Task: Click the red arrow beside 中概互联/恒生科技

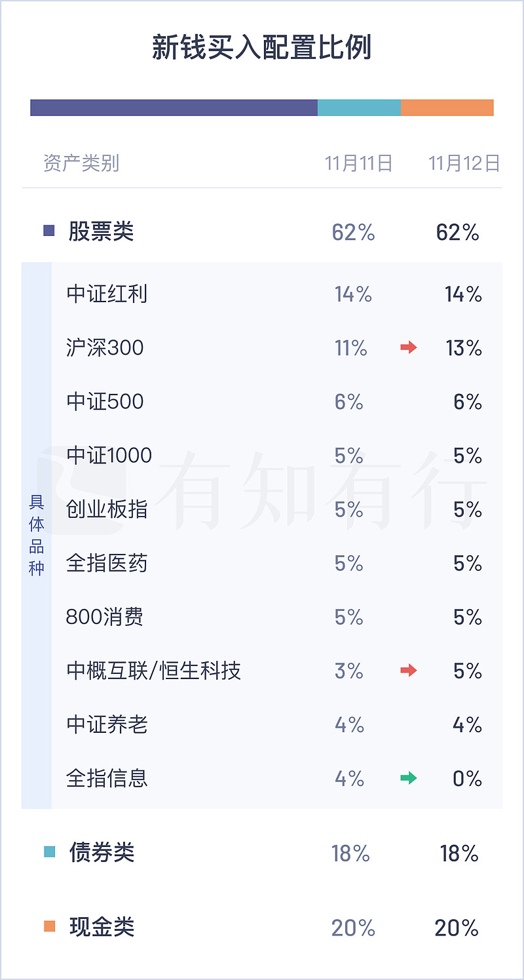Action: (409, 670)
